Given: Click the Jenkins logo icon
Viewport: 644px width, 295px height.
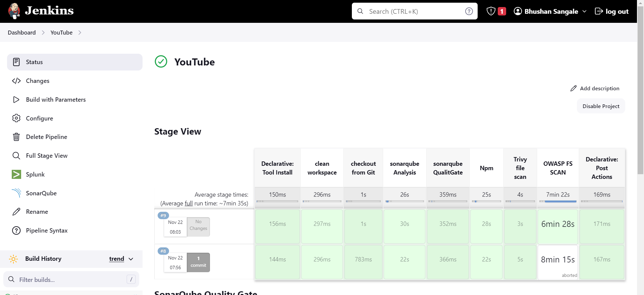Looking at the screenshot, I should click(14, 11).
